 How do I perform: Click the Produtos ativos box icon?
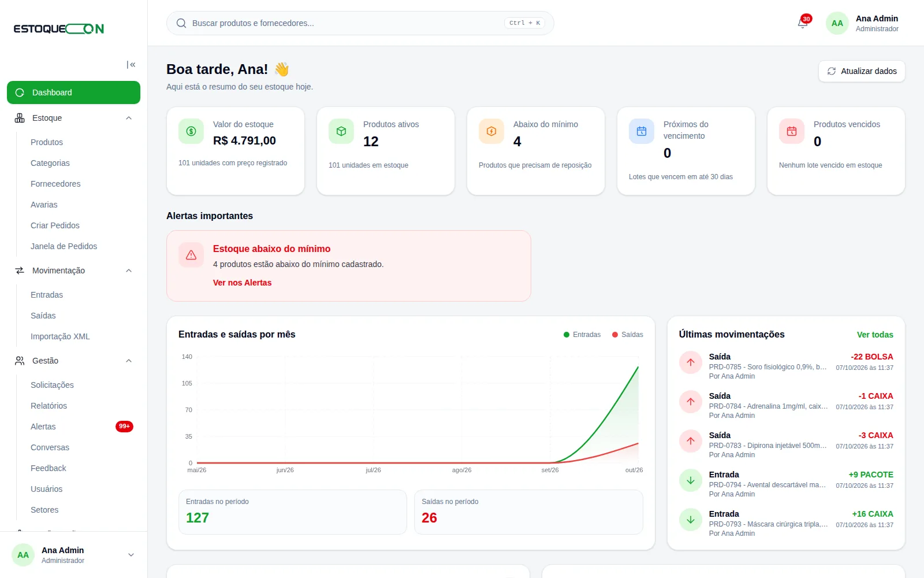[341, 131]
